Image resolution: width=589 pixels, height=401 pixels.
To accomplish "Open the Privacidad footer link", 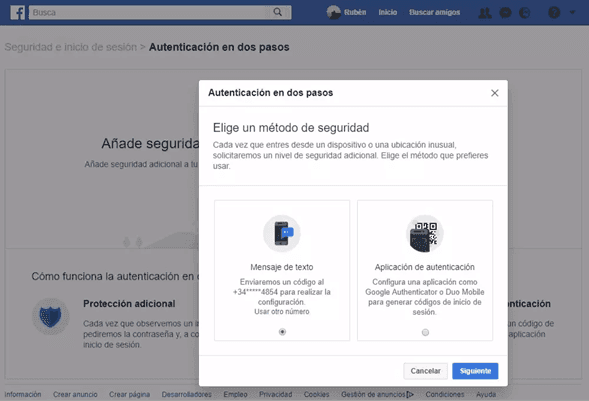I will 275,394.
